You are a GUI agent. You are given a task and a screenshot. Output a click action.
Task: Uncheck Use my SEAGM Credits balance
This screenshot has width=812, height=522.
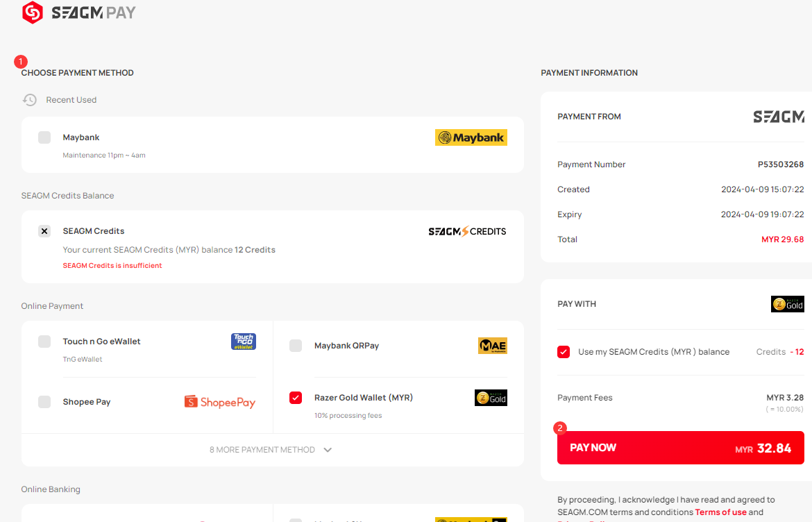point(564,352)
